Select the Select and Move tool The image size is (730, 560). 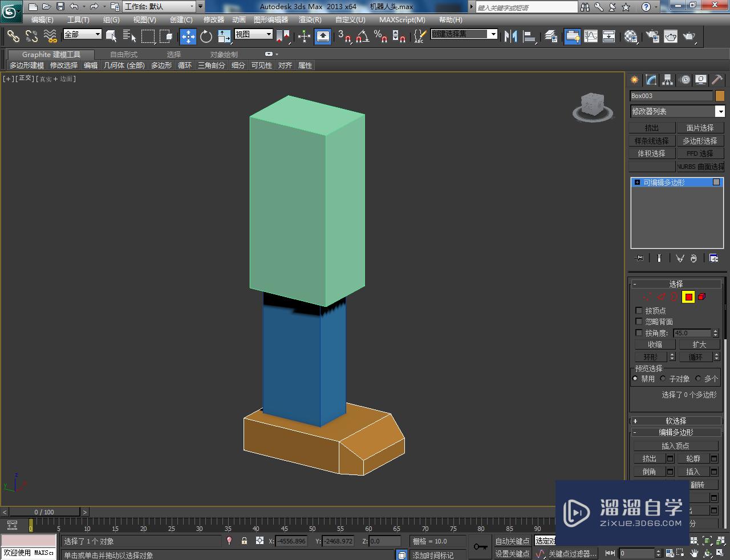(188, 36)
